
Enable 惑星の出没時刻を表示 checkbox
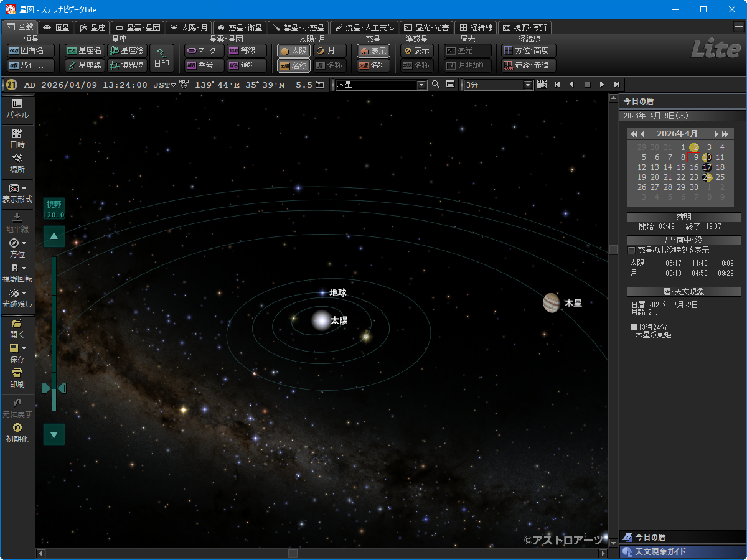pos(632,250)
